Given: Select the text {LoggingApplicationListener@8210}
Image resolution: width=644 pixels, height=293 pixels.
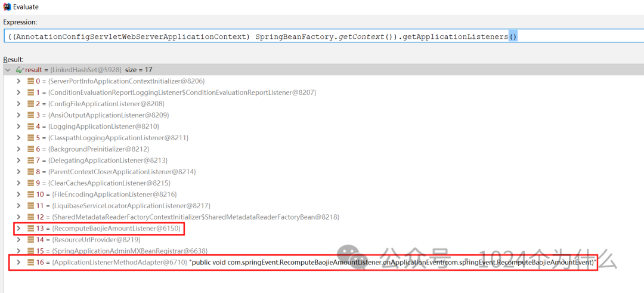Looking at the screenshot, I should coord(104,126).
